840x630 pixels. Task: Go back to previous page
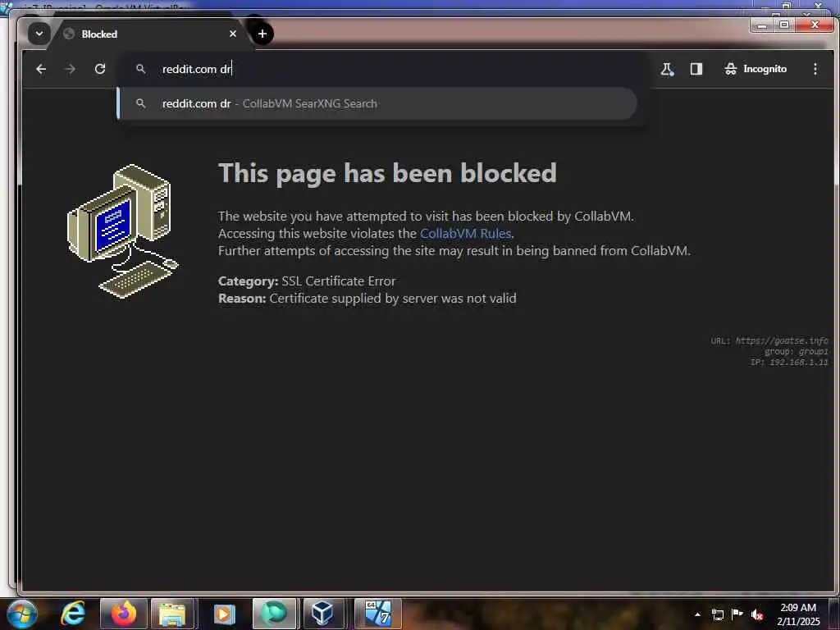click(41, 69)
